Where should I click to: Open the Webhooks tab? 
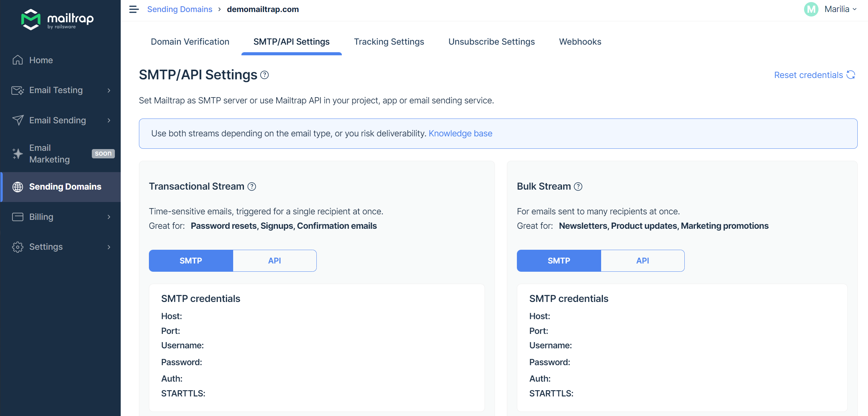click(580, 42)
